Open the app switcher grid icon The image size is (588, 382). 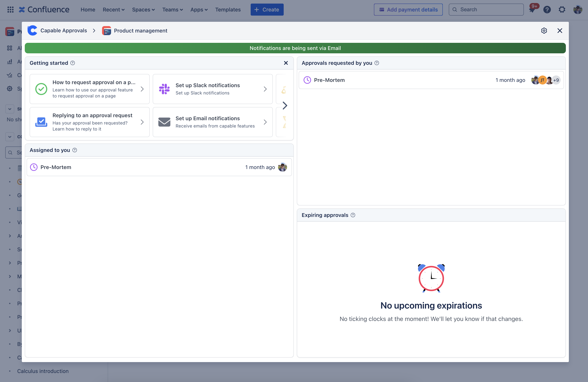[x=10, y=10]
